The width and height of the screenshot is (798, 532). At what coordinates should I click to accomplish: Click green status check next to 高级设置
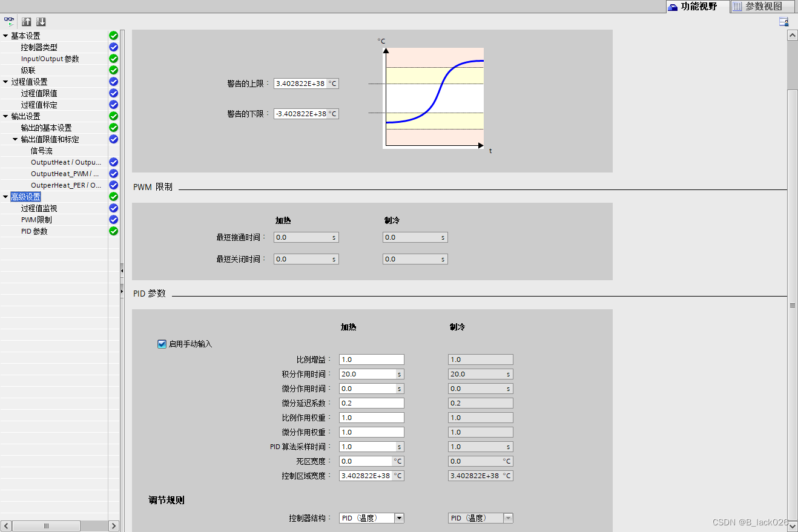click(113, 197)
